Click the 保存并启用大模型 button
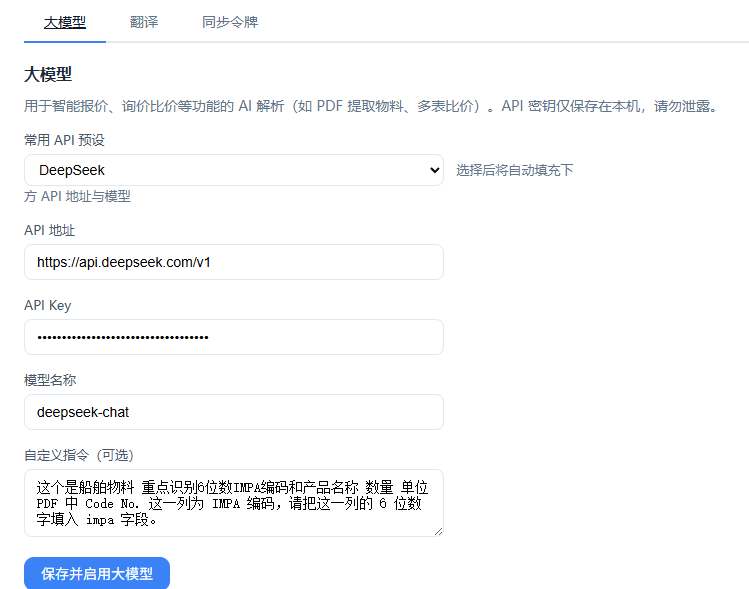Image resolution: width=749 pixels, height=589 pixels. click(x=97, y=573)
